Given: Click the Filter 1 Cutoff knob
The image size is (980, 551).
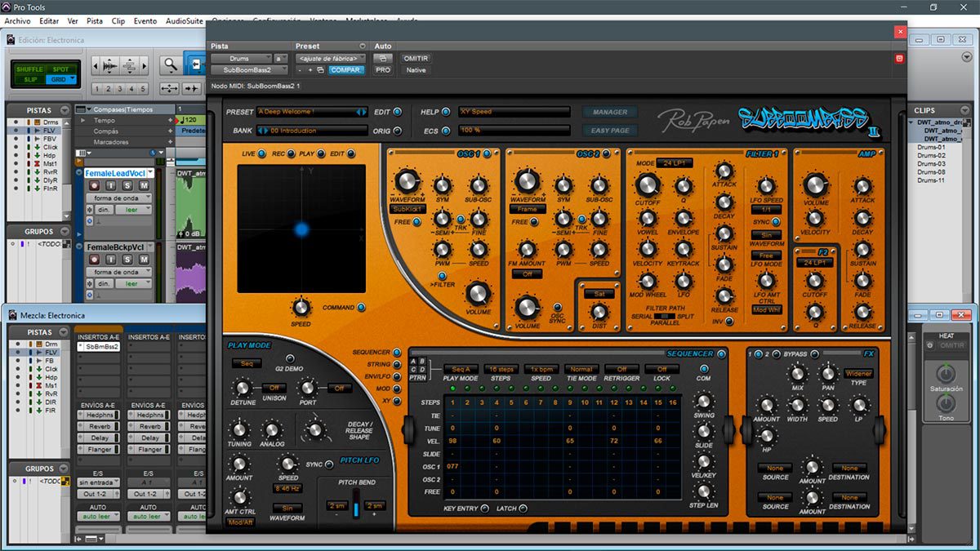Looking at the screenshot, I should point(647,184).
